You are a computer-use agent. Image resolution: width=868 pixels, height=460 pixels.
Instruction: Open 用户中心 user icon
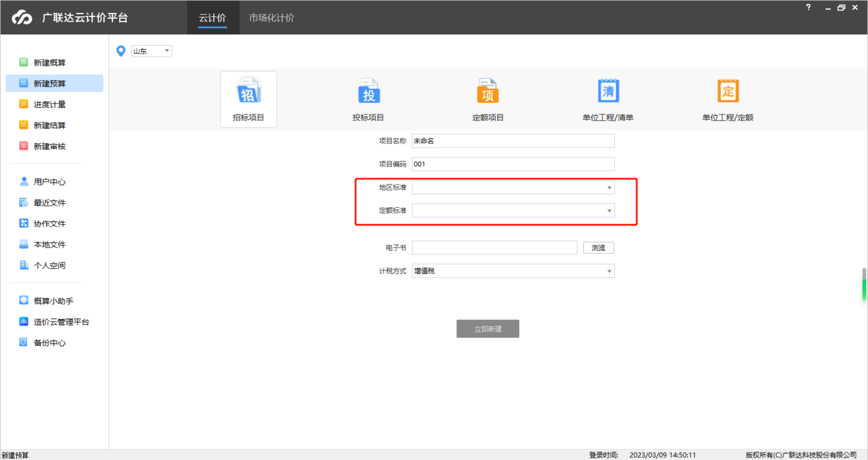pos(24,181)
